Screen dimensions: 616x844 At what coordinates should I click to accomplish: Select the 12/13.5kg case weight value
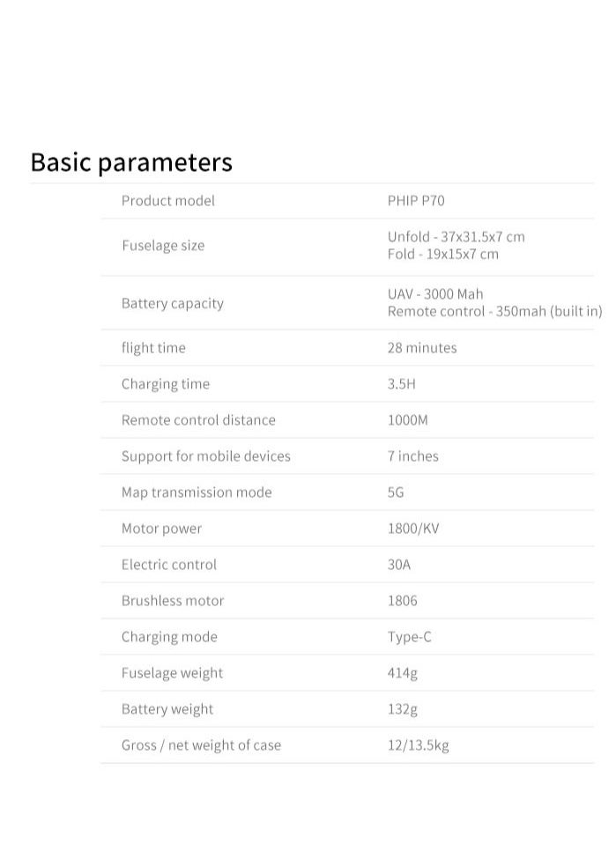(x=418, y=745)
